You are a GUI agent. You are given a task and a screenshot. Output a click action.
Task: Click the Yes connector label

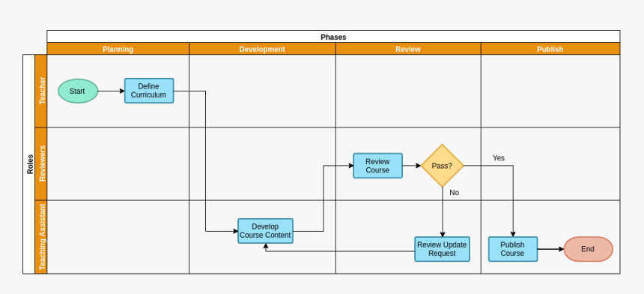[x=499, y=158]
